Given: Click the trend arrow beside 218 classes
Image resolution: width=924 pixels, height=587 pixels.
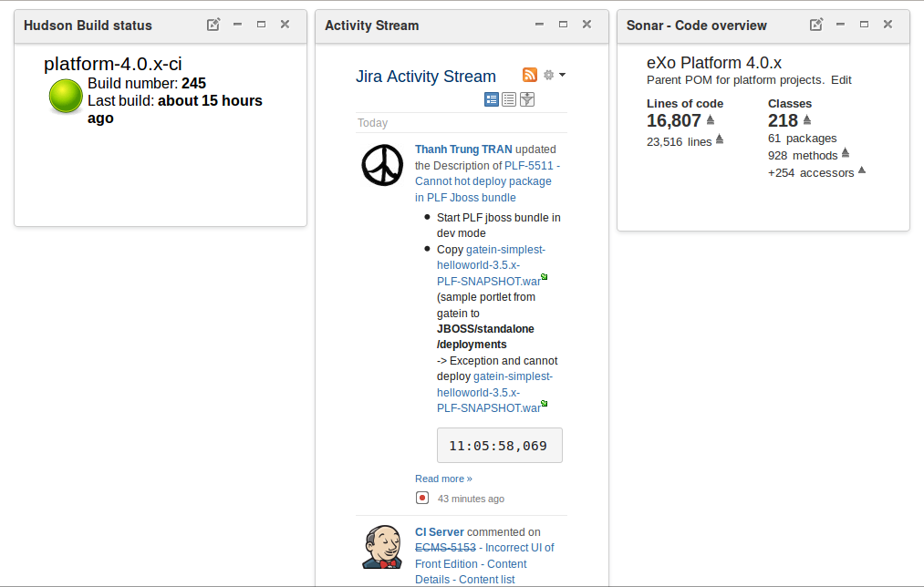Looking at the screenshot, I should [x=807, y=119].
